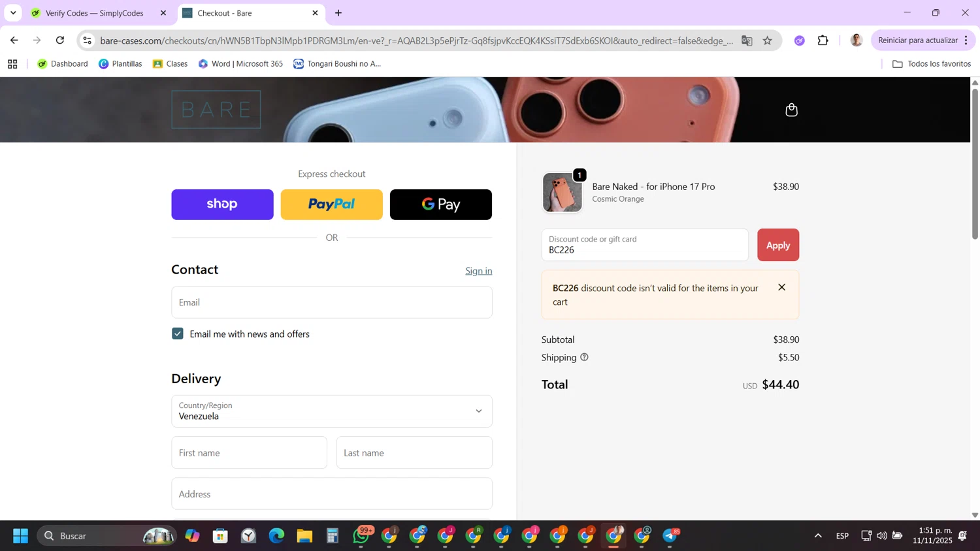Viewport: 980px width, 551px height.
Task: Open the purple extension icon in toolbar
Action: pyautogui.click(x=799, y=40)
